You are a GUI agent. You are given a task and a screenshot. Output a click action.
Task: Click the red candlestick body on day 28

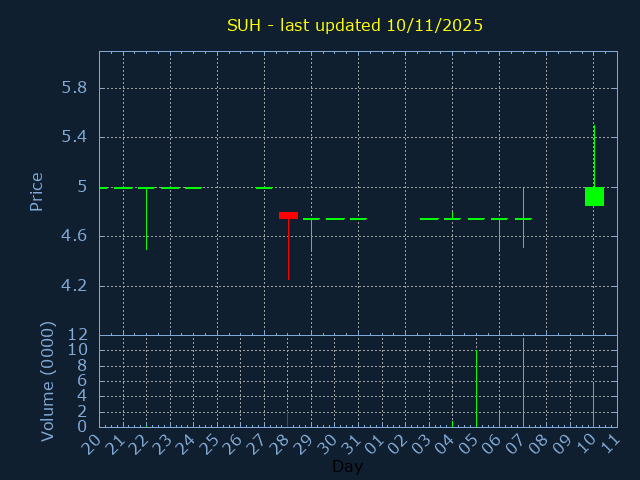288,215
